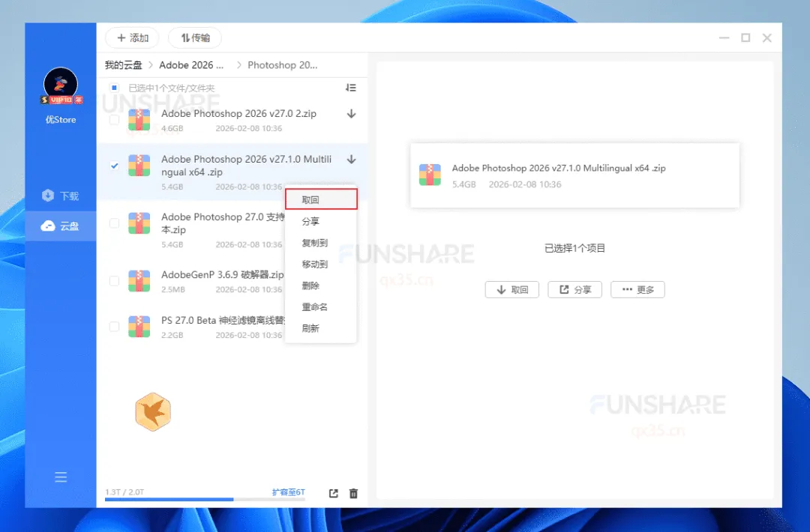Toggle the select-all checkbox
This screenshot has height=532, width=810.
[114, 88]
